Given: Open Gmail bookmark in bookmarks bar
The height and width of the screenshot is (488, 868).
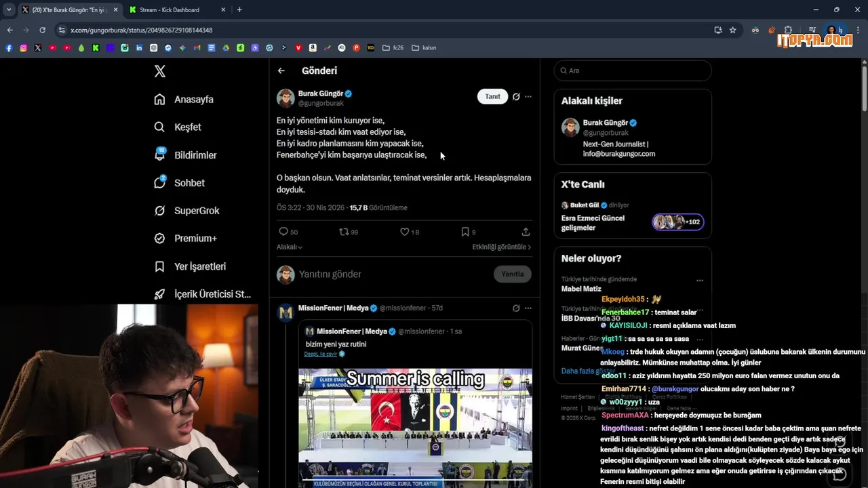Looking at the screenshot, I should tap(197, 47).
